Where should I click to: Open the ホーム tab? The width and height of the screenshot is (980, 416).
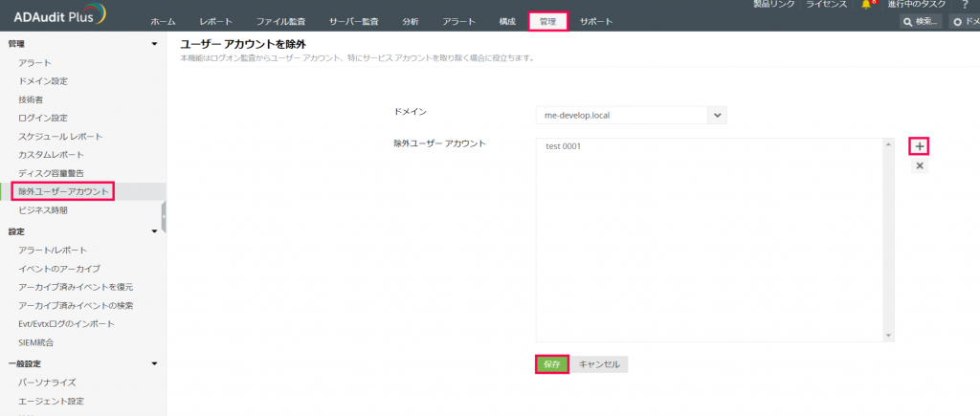point(163,22)
